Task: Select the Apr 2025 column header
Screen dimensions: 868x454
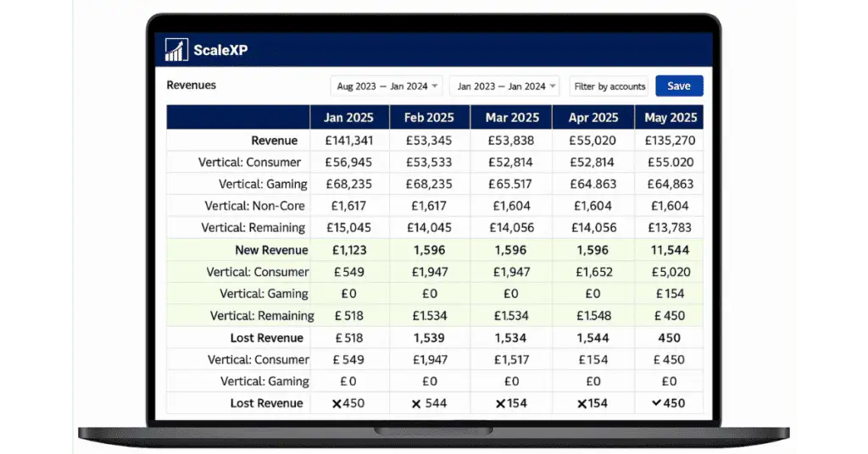Action: pos(593,117)
